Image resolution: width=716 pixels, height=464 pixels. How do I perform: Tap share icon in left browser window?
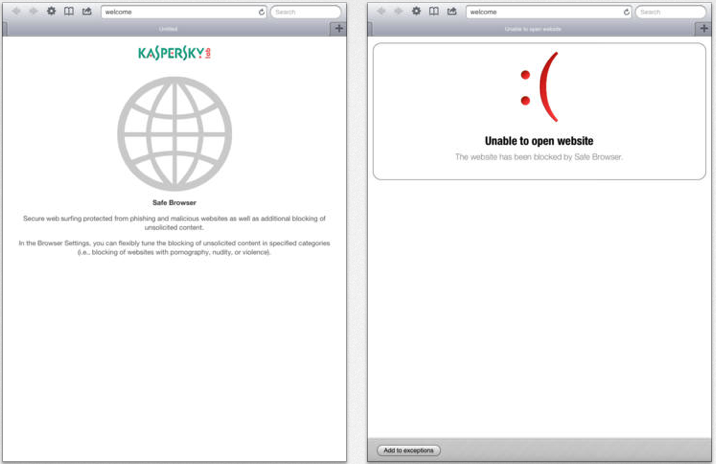(x=87, y=11)
